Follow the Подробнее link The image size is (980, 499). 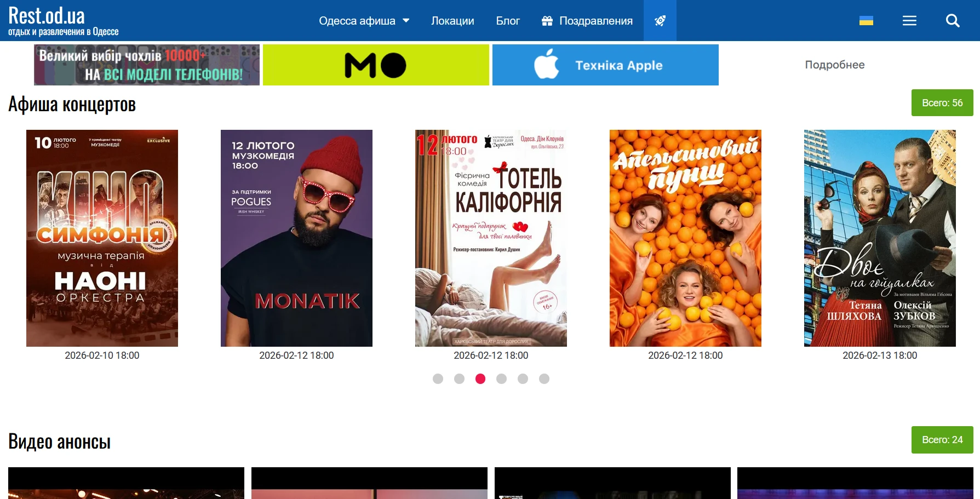tap(834, 65)
